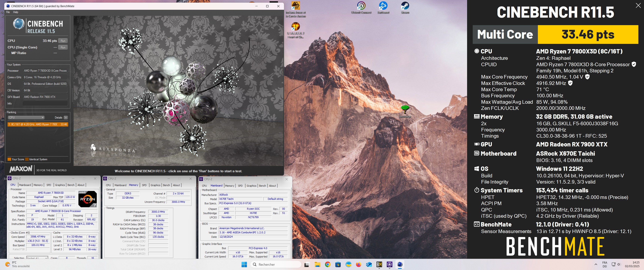Viewport: 644px width, 270px height.
Task: Click the Cinebench rendered scene preview
Action: 178,91
